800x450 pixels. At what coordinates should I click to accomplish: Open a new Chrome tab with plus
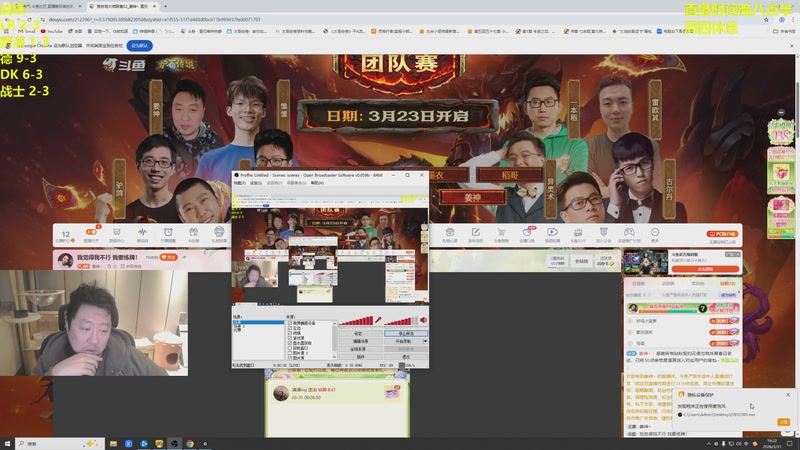(165, 6)
